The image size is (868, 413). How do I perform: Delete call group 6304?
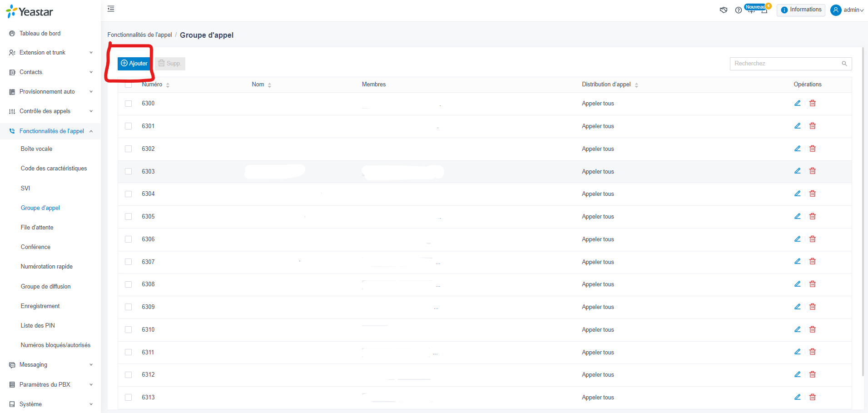pyautogui.click(x=813, y=194)
